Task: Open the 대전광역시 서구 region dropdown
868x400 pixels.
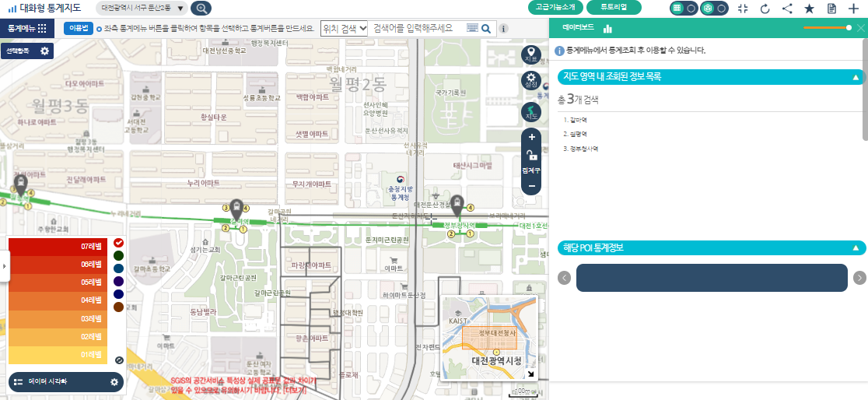Action: pyautogui.click(x=143, y=9)
